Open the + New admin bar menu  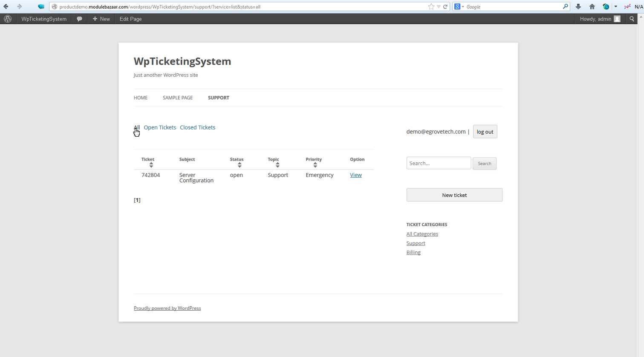[x=101, y=19]
